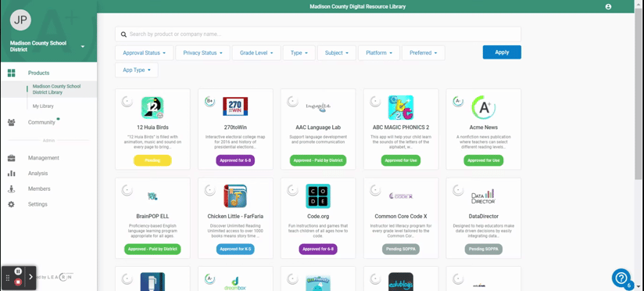Viewport: 644px width, 291px height.
Task: Click the 12 Huia Birds app icon
Action: 152,108
